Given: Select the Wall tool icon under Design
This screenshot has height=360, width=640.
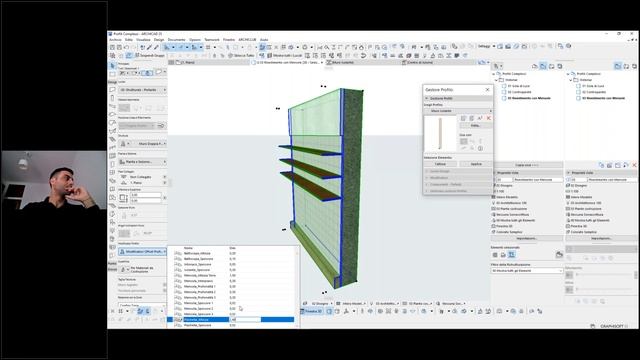Looking at the screenshot, I should (113, 89).
